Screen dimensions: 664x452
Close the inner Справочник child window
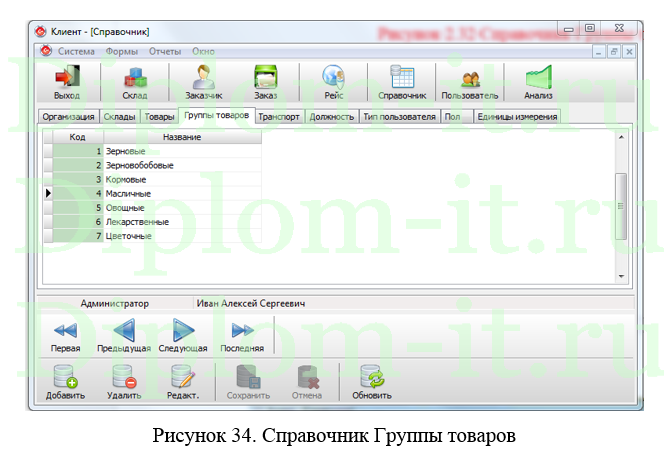[629, 52]
